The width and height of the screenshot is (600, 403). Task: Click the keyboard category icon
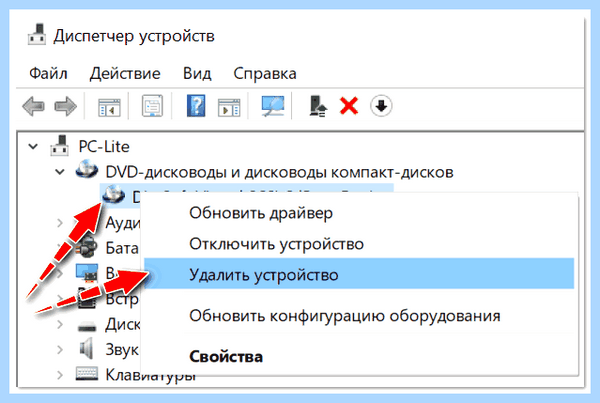click(x=87, y=374)
